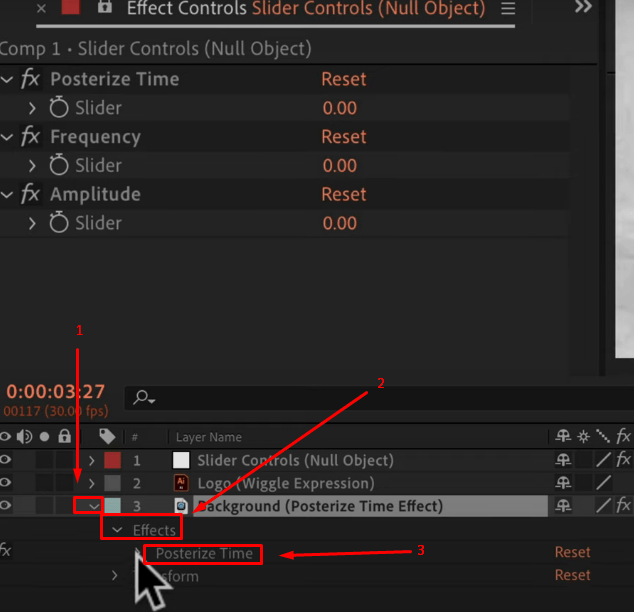
Task: Click the red label swatch of layer 1
Action: pos(112,460)
